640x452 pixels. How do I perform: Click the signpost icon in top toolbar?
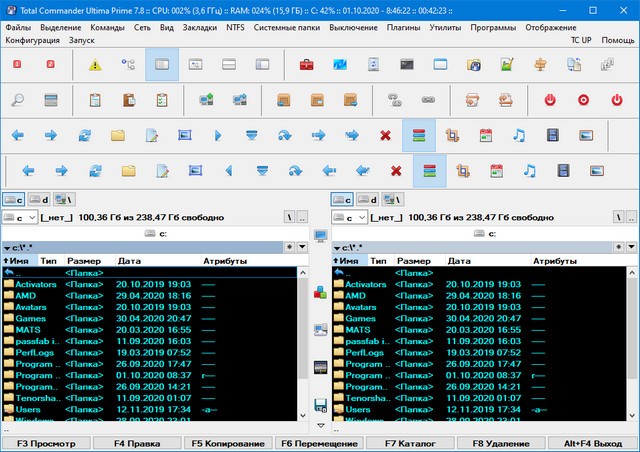[540, 65]
